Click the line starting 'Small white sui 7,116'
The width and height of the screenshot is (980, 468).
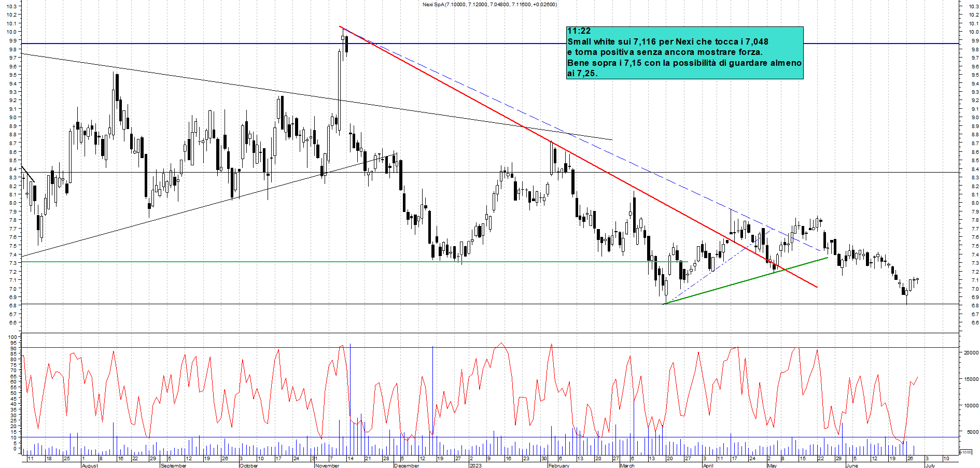tap(668, 41)
